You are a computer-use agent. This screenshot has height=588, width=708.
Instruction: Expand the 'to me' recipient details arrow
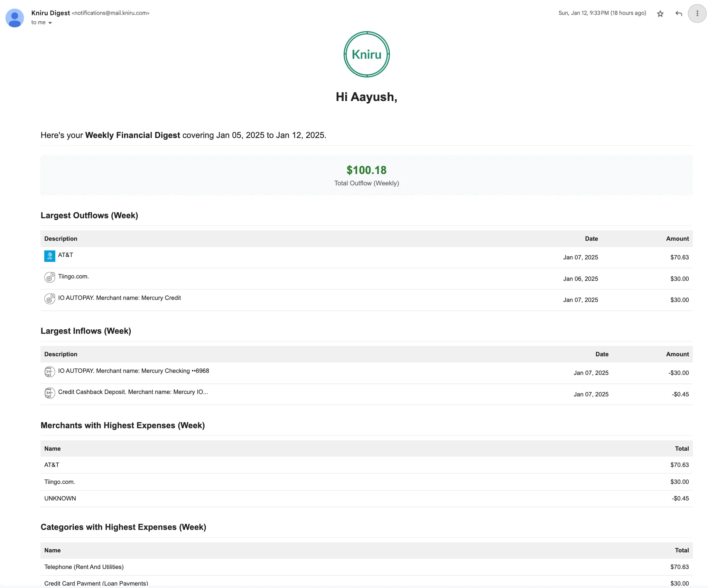click(x=50, y=23)
